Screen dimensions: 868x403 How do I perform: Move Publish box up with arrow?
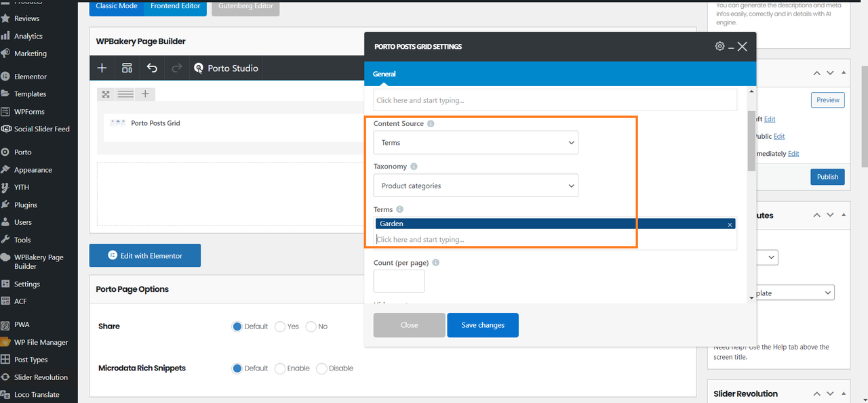(818, 72)
